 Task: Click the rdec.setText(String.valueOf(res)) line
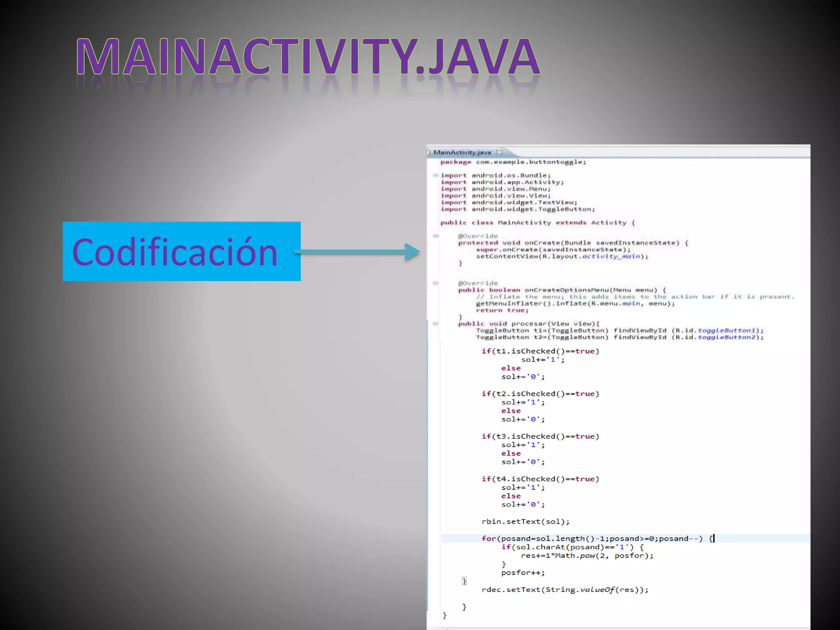565,590
